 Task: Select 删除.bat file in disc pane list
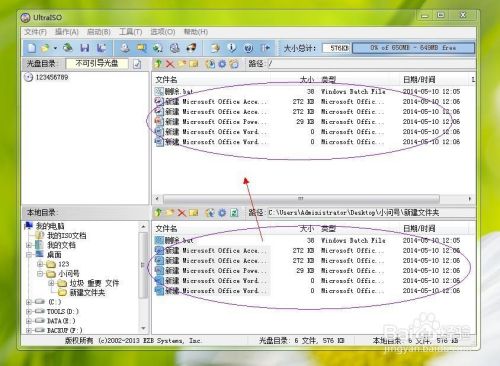click(x=179, y=91)
